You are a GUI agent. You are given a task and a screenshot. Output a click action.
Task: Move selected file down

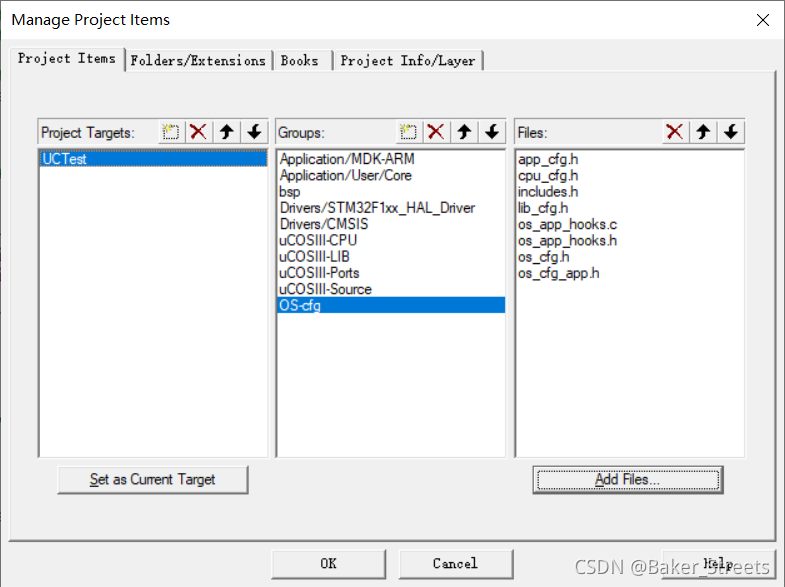tap(731, 132)
